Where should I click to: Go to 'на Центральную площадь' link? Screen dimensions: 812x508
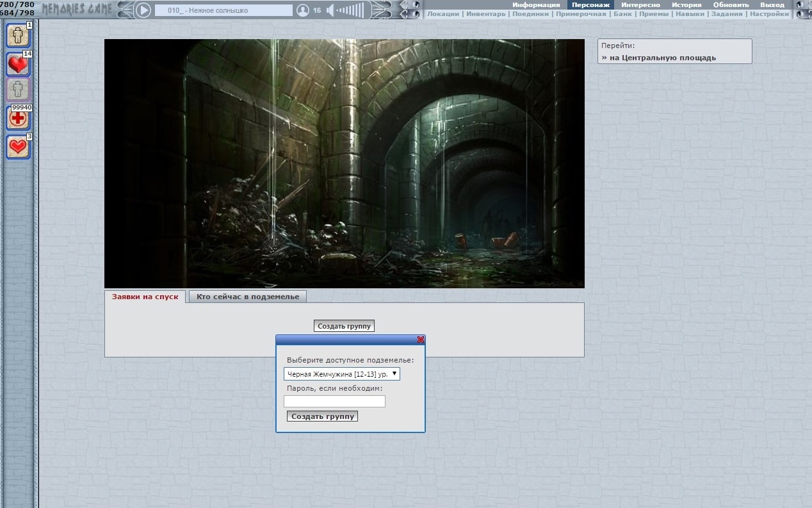tap(658, 58)
